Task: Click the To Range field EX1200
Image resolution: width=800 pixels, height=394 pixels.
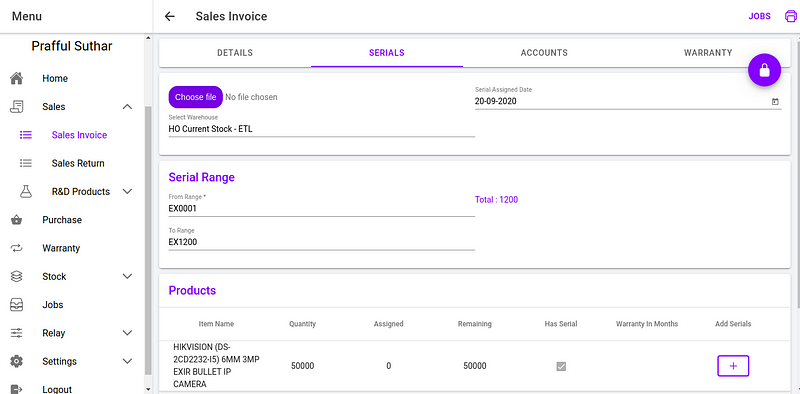Action: point(321,242)
